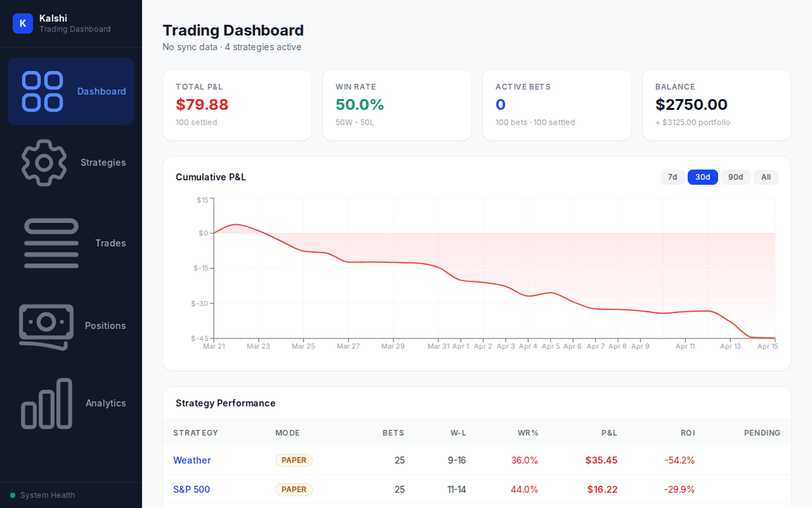
Task: Click the Positions banknote icon
Action: pyautogui.click(x=46, y=326)
